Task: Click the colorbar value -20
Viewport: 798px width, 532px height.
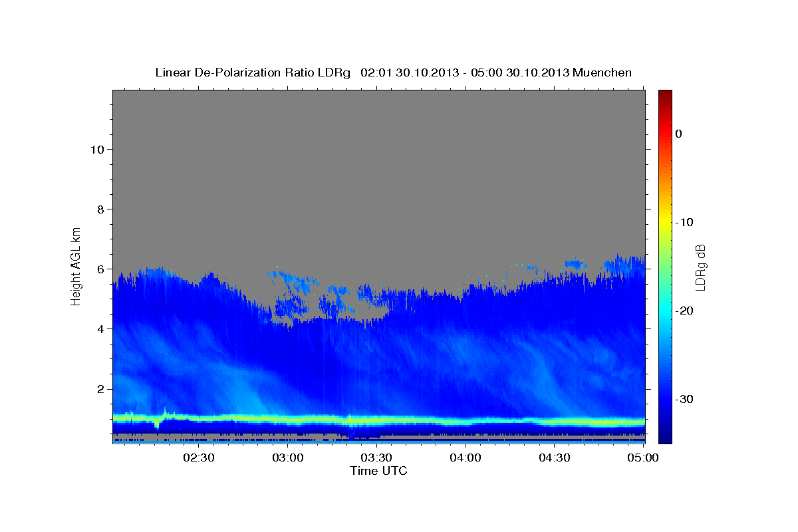Action: tap(684, 311)
